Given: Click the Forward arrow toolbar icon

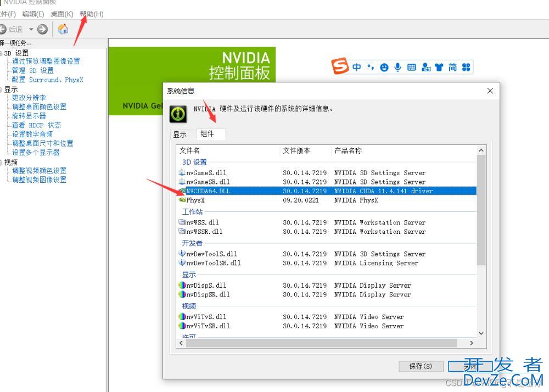Looking at the screenshot, I should [42, 30].
